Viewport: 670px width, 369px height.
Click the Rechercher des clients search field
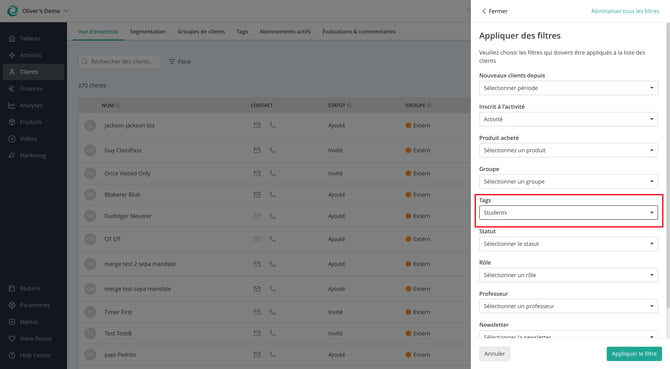pos(120,62)
